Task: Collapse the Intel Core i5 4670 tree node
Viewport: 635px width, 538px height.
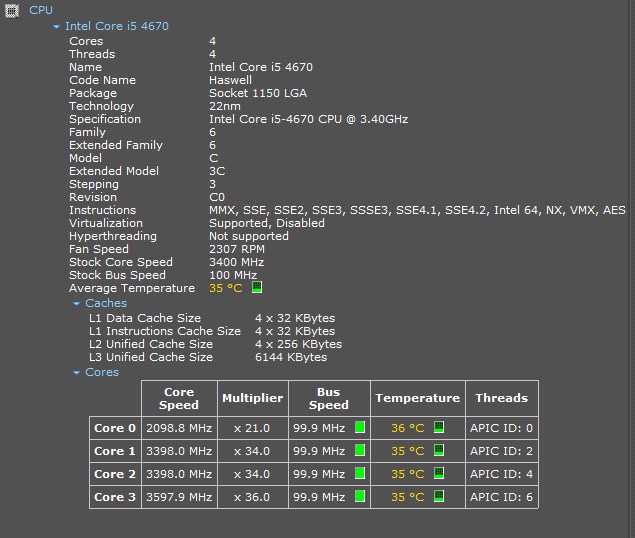Action: (56, 27)
